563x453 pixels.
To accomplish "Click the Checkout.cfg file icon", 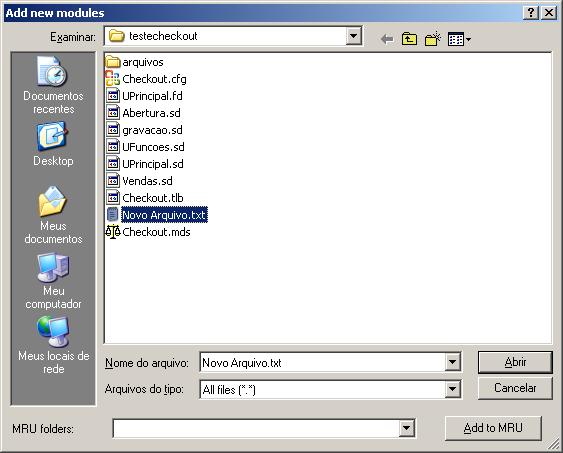I will 113,79.
